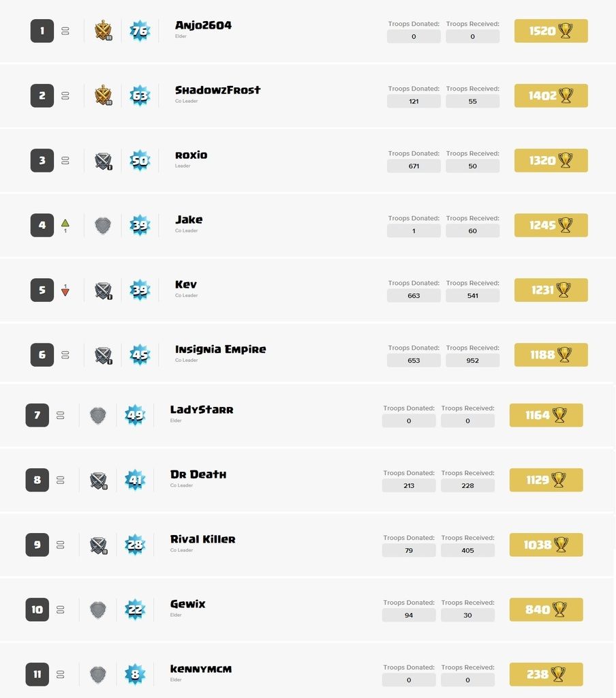This screenshot has width=616, height=698.
Task: Open player profile for Insignia Empire
Action: coord(220,349)
